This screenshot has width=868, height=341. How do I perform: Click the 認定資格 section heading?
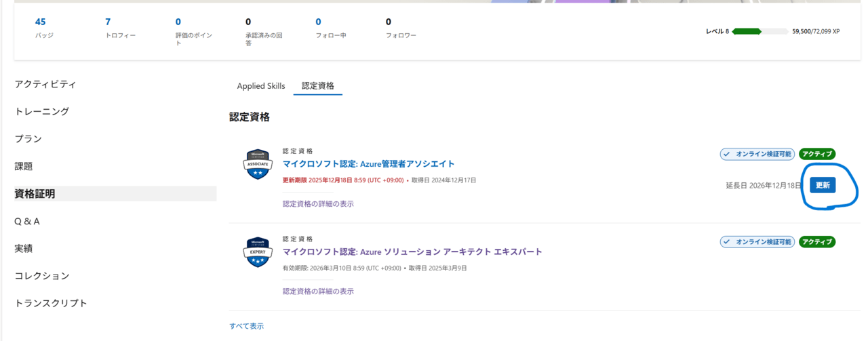pyautogui.click(x=250, y=117)
